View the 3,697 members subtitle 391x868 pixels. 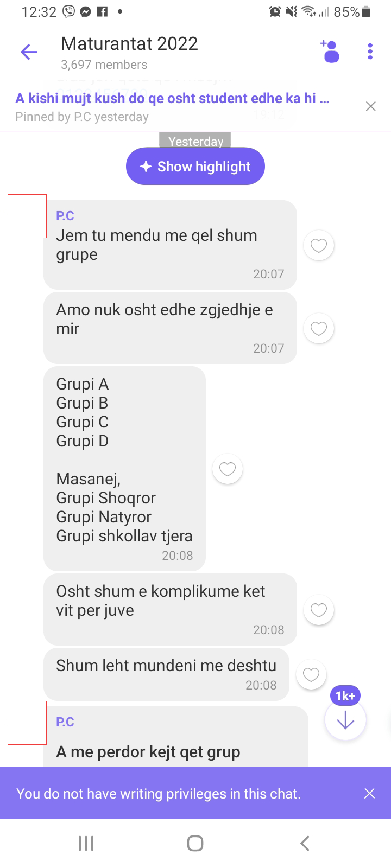tap(104, 65)
